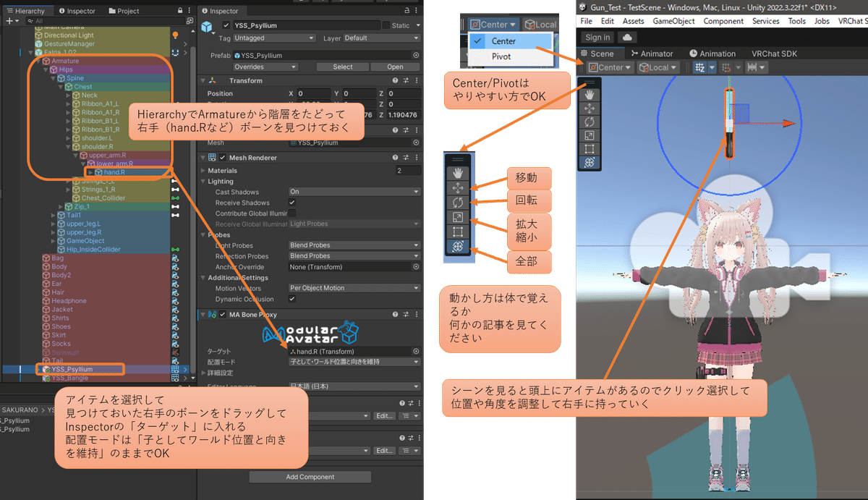The image size is (868, 500).
Task: Click the plus create button in Hierarchy
Action: (9, 22)
